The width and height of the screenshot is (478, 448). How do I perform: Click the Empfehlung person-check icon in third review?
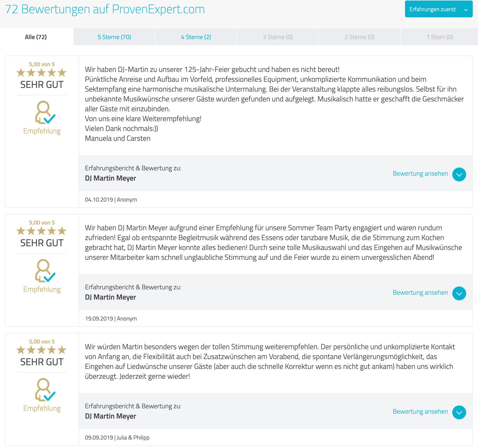point(45,390)
